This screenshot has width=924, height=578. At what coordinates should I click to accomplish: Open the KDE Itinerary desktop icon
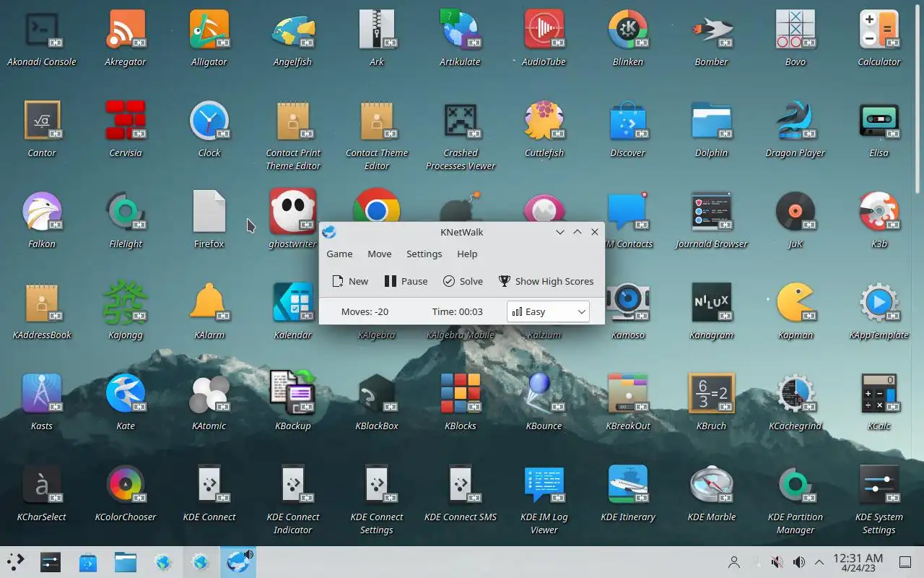coord(628,493)
